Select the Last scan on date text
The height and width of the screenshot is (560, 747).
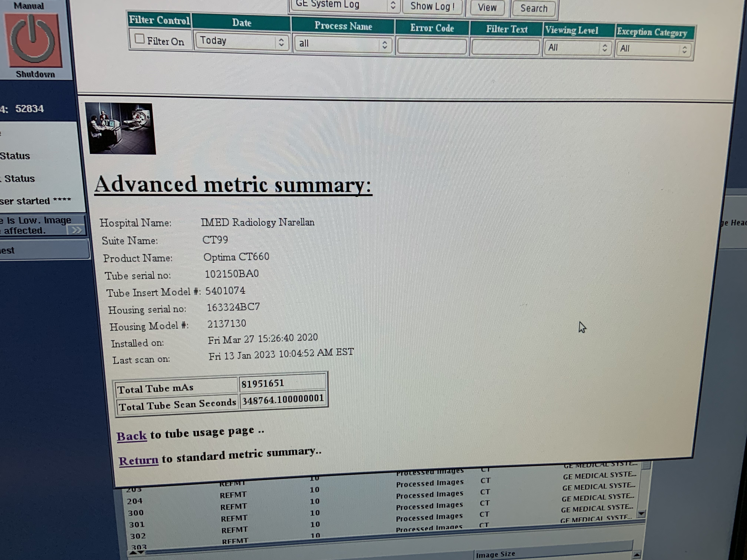click(281, 354)
